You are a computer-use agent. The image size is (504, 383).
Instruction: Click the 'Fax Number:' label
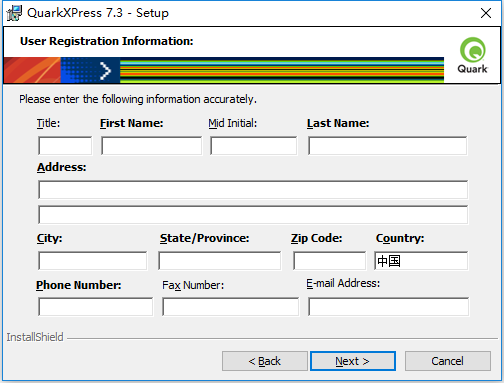coord(193,285)
